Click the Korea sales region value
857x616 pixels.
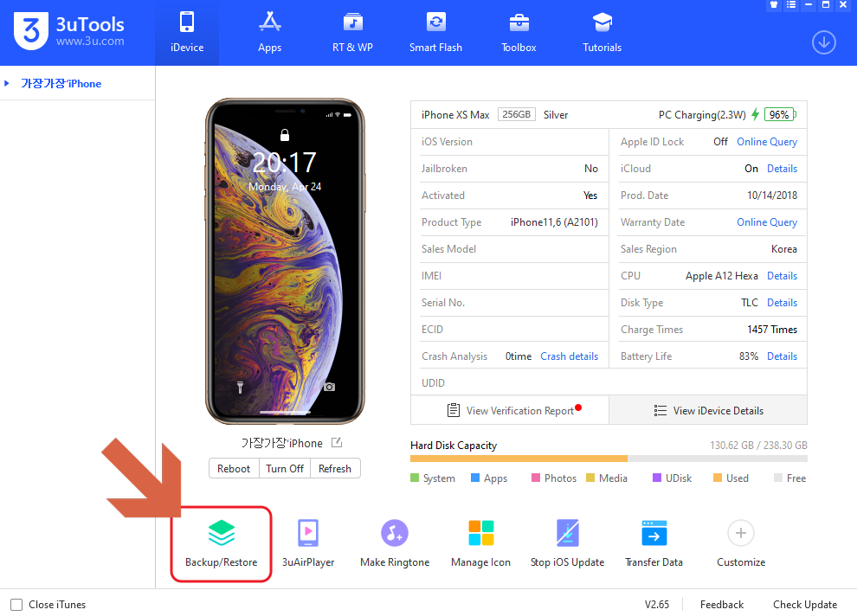(783, 249)
